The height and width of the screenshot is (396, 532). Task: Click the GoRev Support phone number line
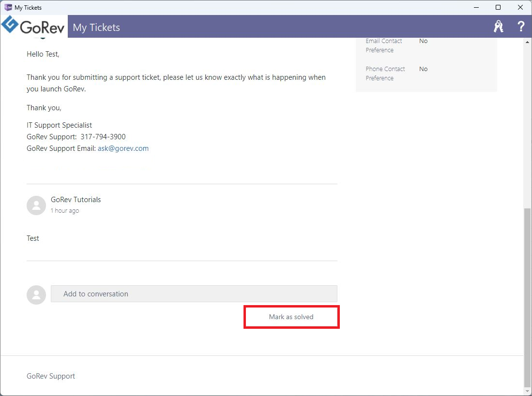(x=76, y=137)
